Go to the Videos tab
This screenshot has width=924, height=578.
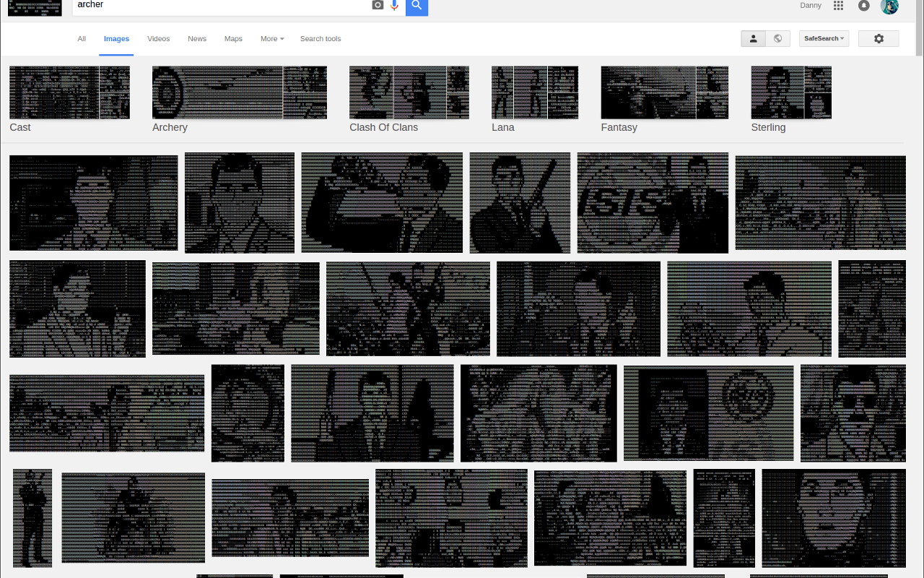pos(159,39)
